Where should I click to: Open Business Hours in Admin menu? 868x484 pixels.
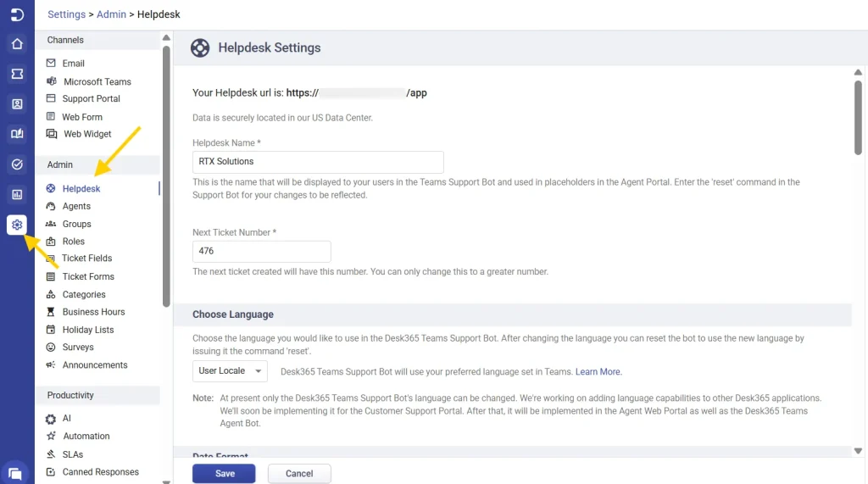tap(93, 312)
